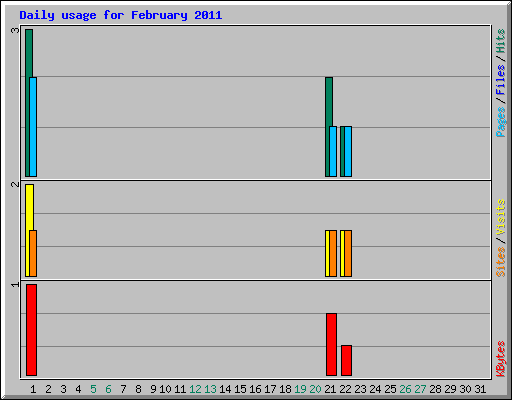This screenshot has height=400, width=512.
Task: Click the red KBytes bar for day 1
Action: pos(31,330)
